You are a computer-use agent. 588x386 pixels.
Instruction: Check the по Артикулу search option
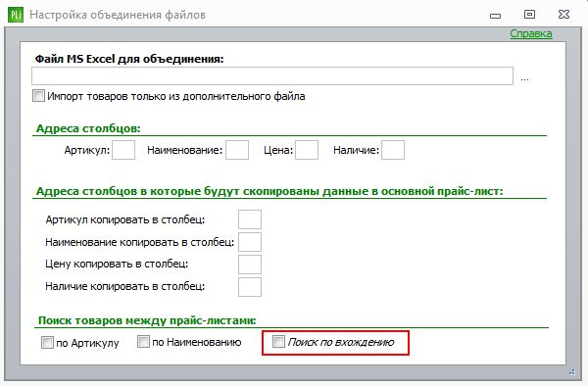pos(47,343)
